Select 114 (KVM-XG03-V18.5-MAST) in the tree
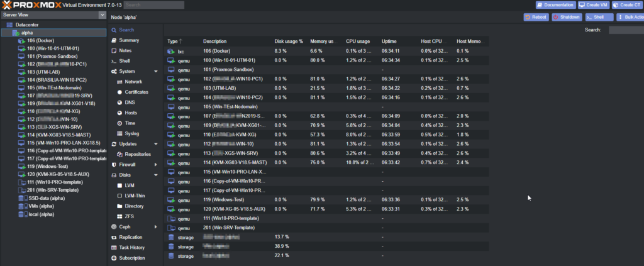This screenshot has width=644, height=266. pos(58,135)
